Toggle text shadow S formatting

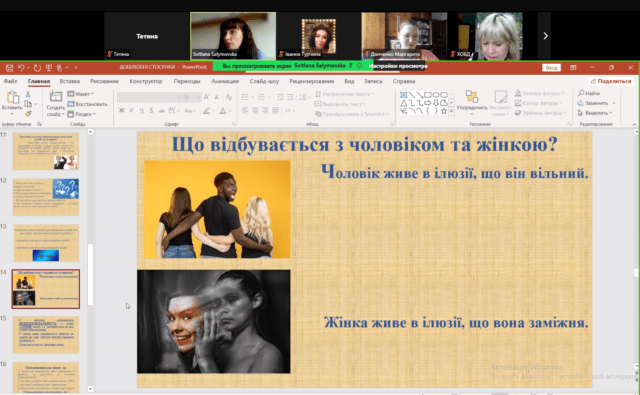[151, 111]
